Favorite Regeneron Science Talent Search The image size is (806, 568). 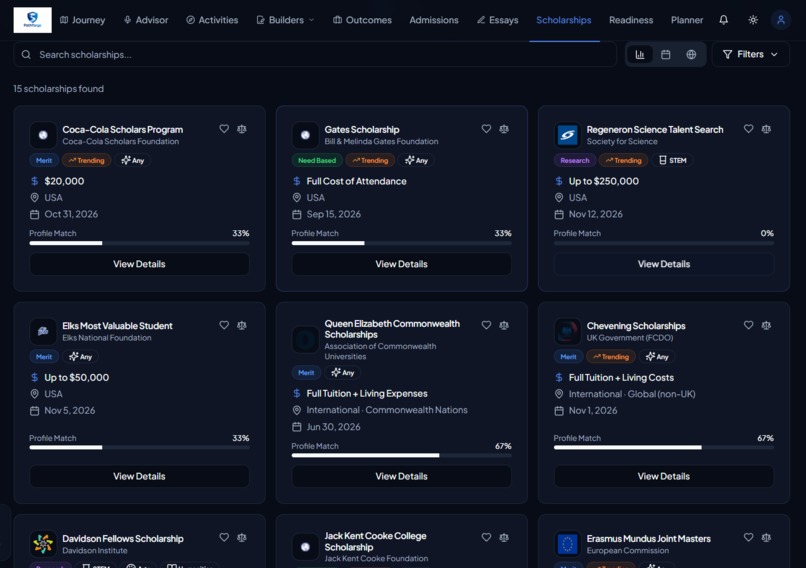click(748, 129)
